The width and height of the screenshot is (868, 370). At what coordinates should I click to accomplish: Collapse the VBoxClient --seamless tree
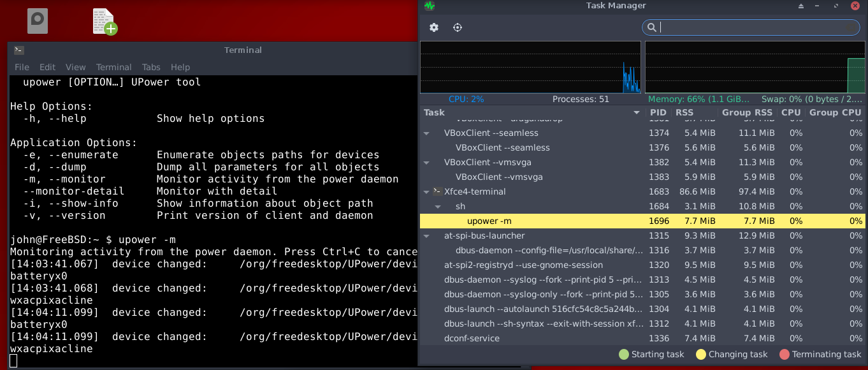coord(426,133)
